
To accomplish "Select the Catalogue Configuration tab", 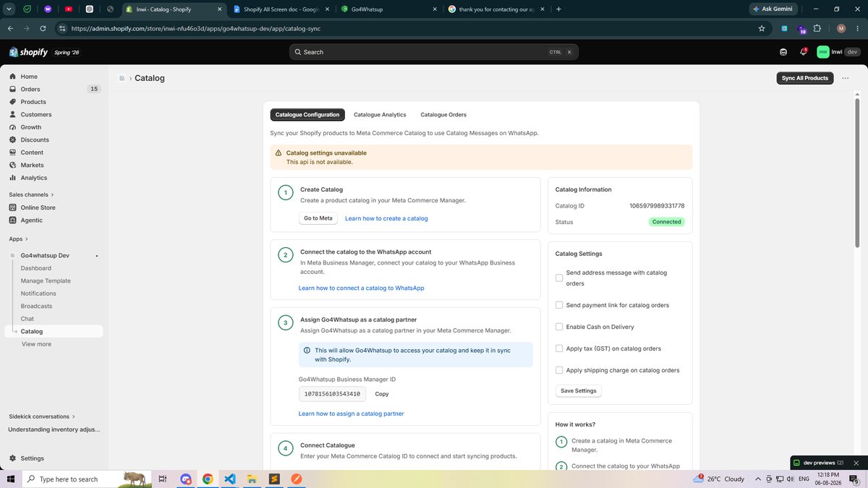I will click(x=307, y=115).
